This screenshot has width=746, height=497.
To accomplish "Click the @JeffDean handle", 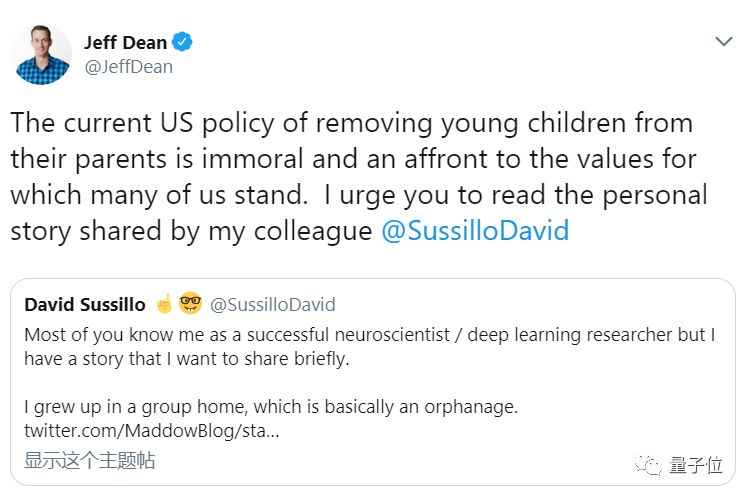I will [128, 67].
